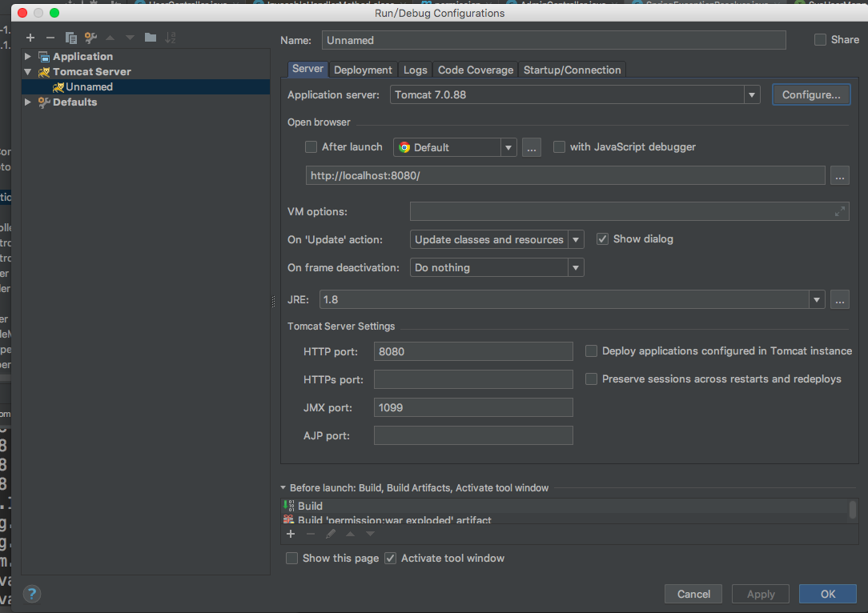Click the Configure... button
Image resolution: width=868 pixels, height=613 pixels.
[811, 94]
